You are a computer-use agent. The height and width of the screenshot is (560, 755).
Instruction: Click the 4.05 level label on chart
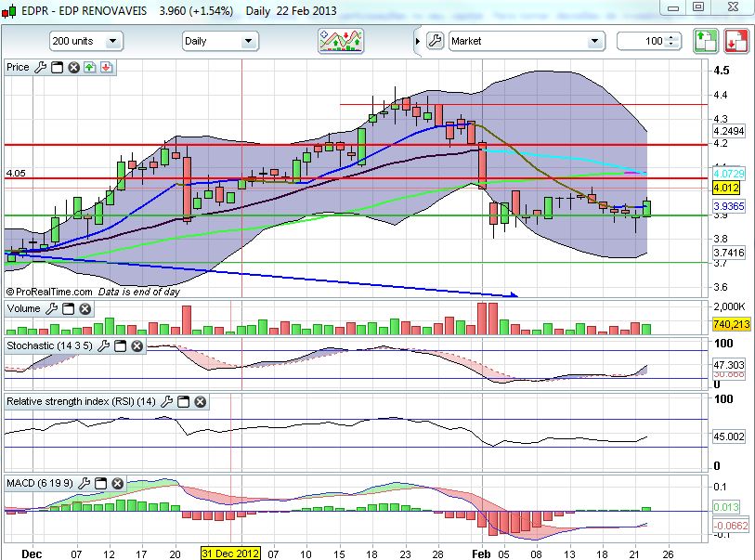16,173
